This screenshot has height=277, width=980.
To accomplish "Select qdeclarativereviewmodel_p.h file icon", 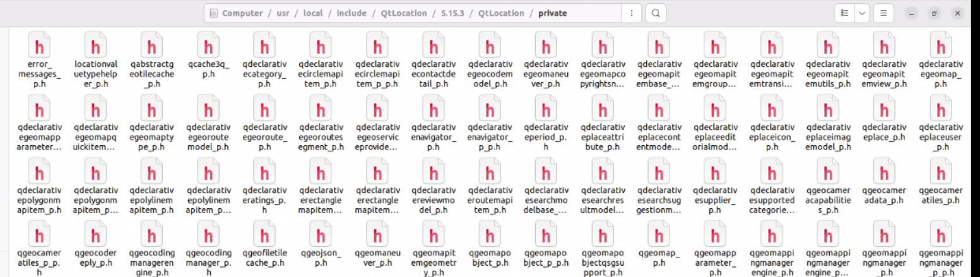I will [434, 170].
